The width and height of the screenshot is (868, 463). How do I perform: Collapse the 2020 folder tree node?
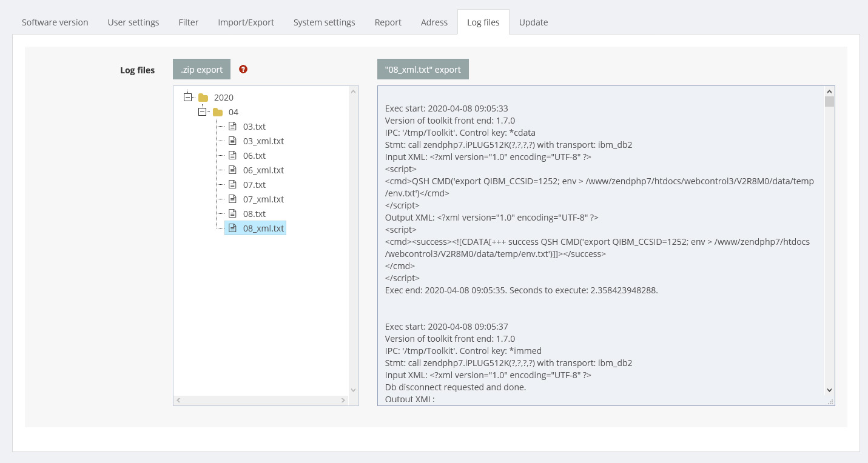coord(187,98)
